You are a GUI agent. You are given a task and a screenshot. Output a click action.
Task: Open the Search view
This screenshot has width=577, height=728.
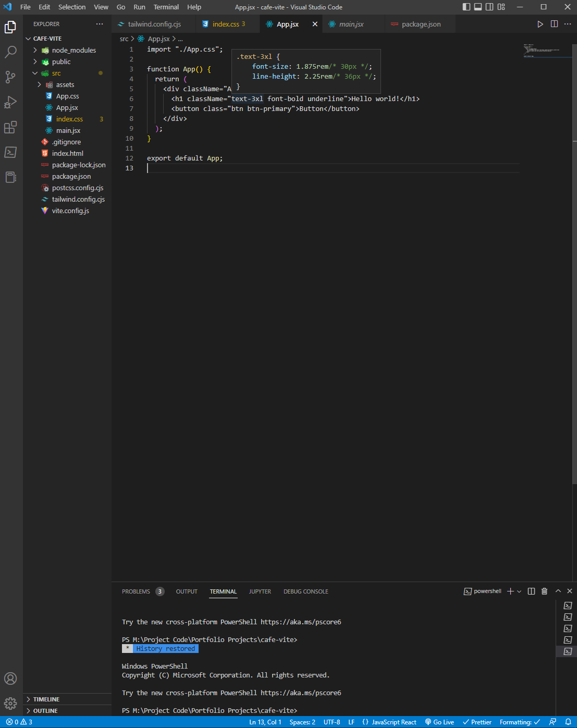click(10, 52)
